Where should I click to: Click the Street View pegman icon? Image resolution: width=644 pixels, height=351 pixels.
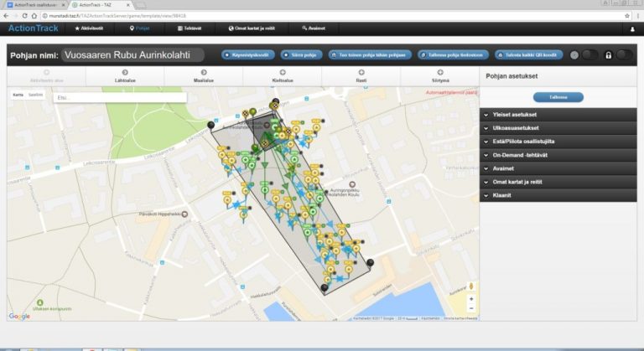471,286
